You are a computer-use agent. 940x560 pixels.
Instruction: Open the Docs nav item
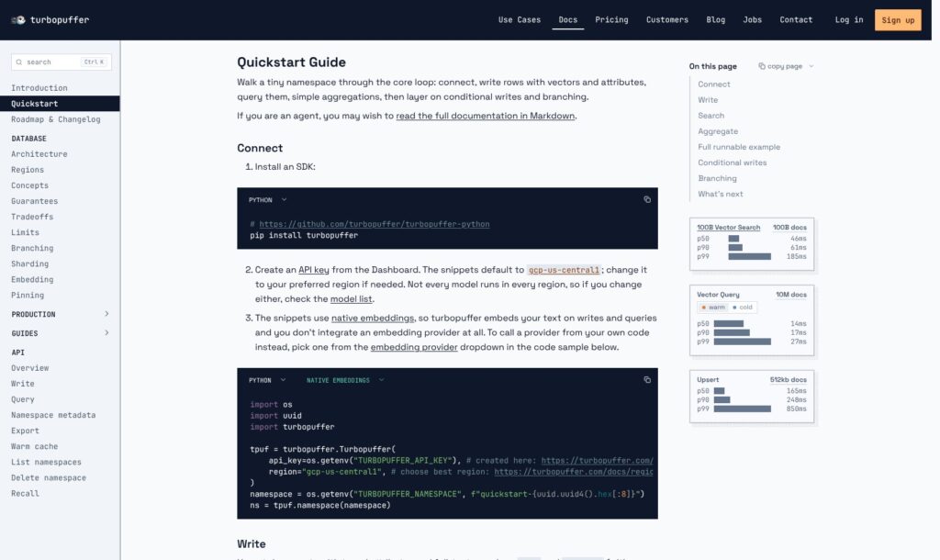[x=567, y=20]
